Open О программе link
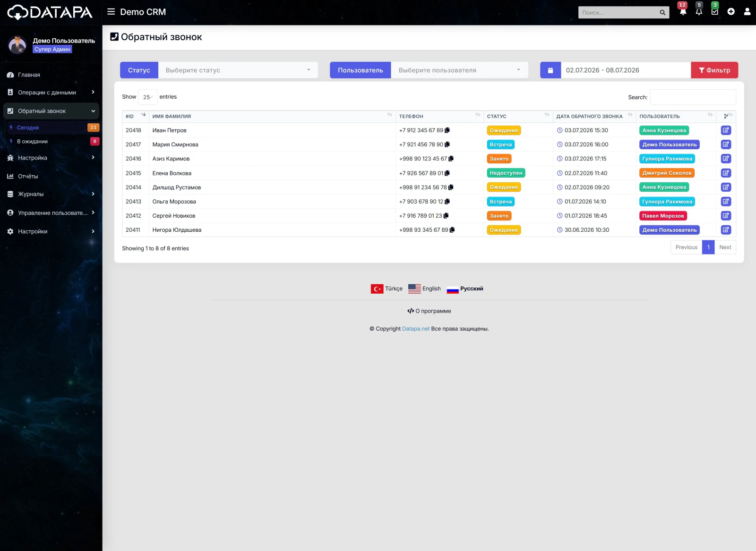The width and height of the screenshot is (756, 551). click(x=429, y=311)
